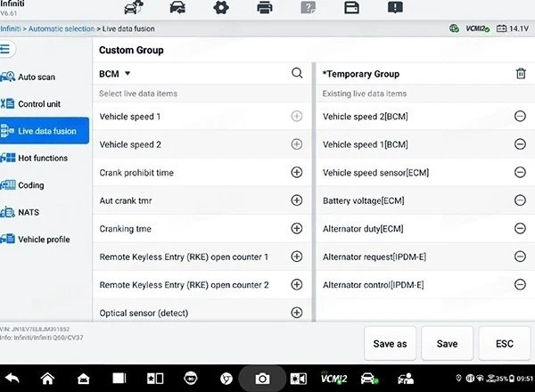Open the settings gear in top toolbar

point(220,9)
